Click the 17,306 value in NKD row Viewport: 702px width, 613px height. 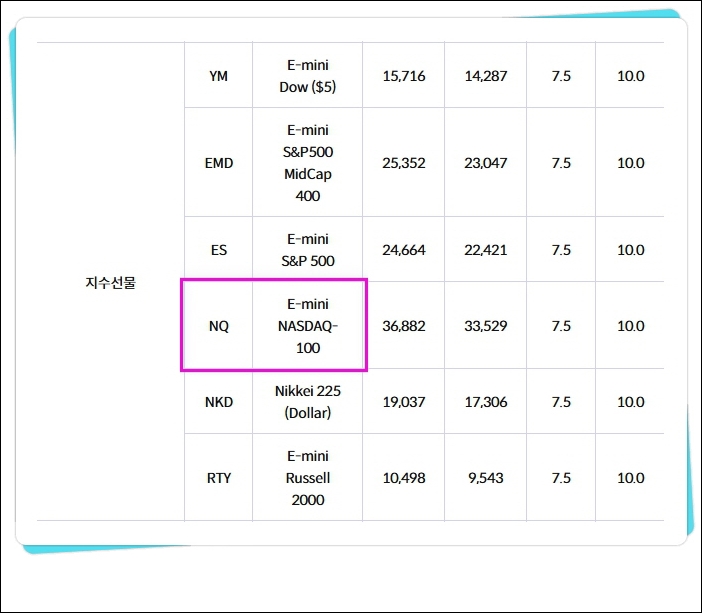point(485,402)
